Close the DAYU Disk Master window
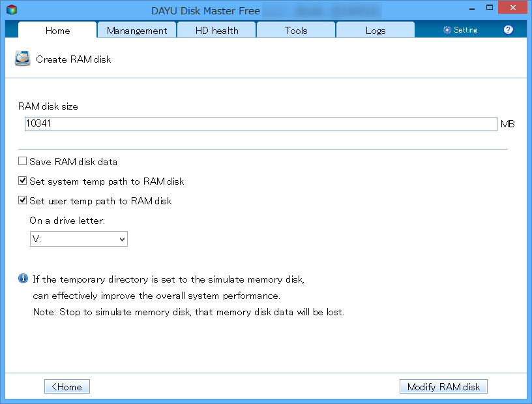532x404 pixels. pyautogui.click(x=512, y=7)
